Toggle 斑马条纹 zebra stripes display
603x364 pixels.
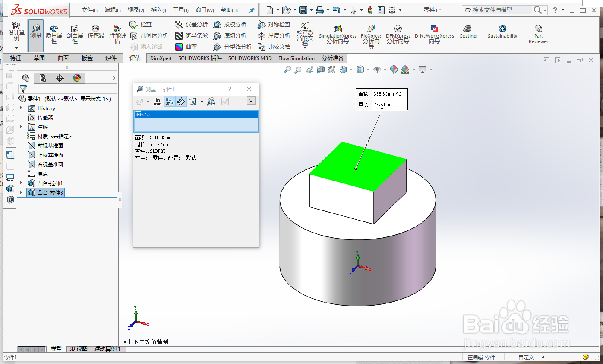[x=191, y=36]
